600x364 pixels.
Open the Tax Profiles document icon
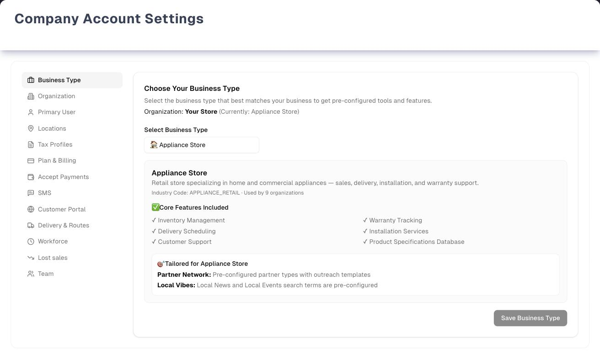(x=31, y=145)
